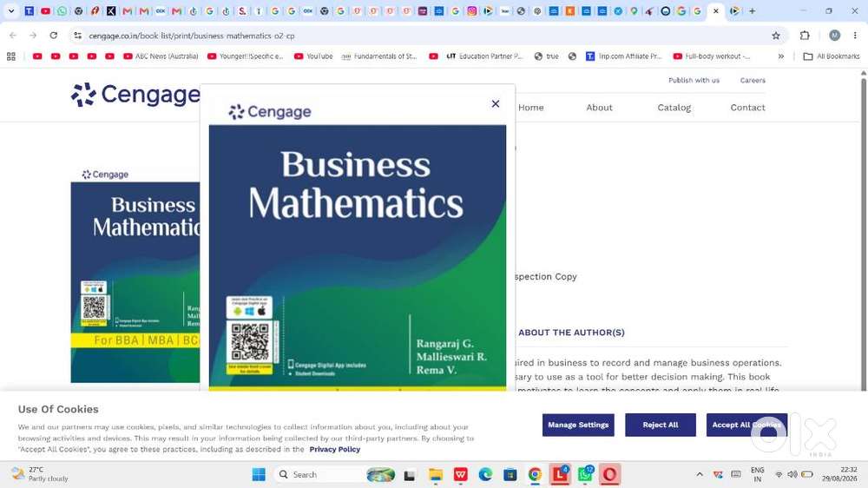Open the Chrome three-dot menu
Viewport: 868px width, 488px height.
coord(855,36)
